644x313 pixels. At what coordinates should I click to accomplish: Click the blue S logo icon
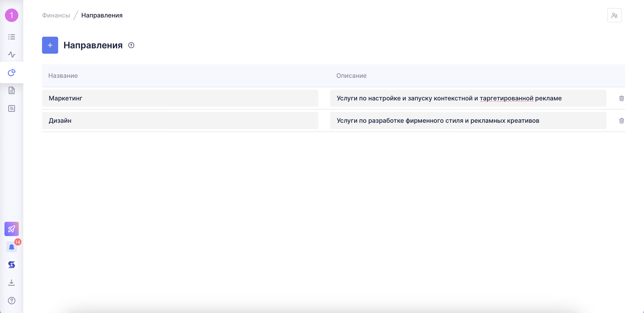12,265
